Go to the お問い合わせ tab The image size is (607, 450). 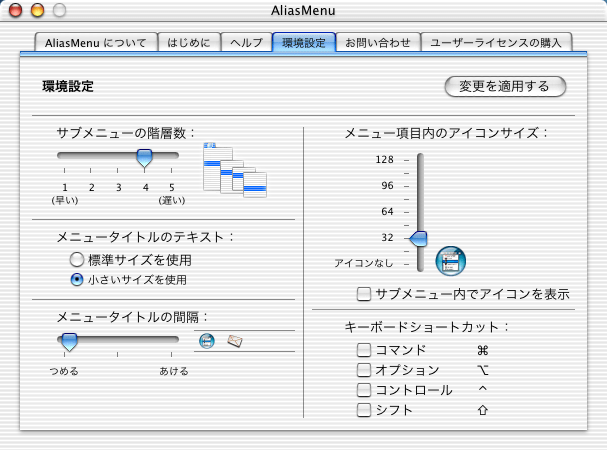(x=378, y=42)
